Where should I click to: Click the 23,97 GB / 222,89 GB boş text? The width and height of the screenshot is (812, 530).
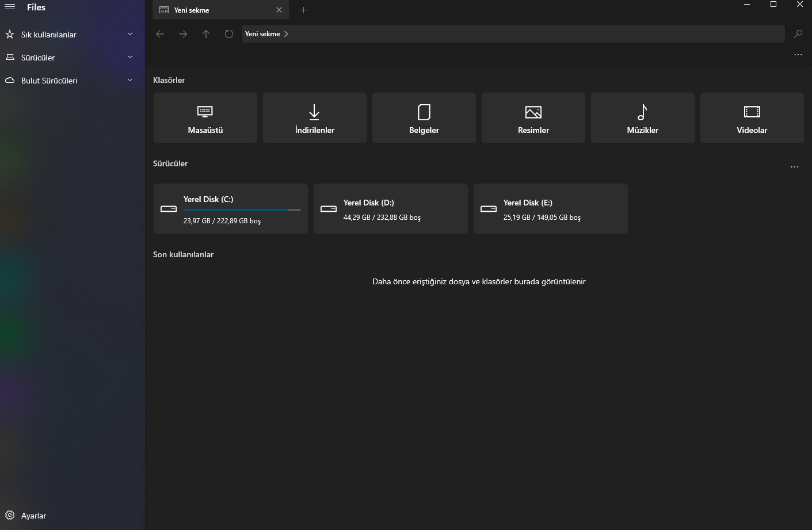coord(222,221)
